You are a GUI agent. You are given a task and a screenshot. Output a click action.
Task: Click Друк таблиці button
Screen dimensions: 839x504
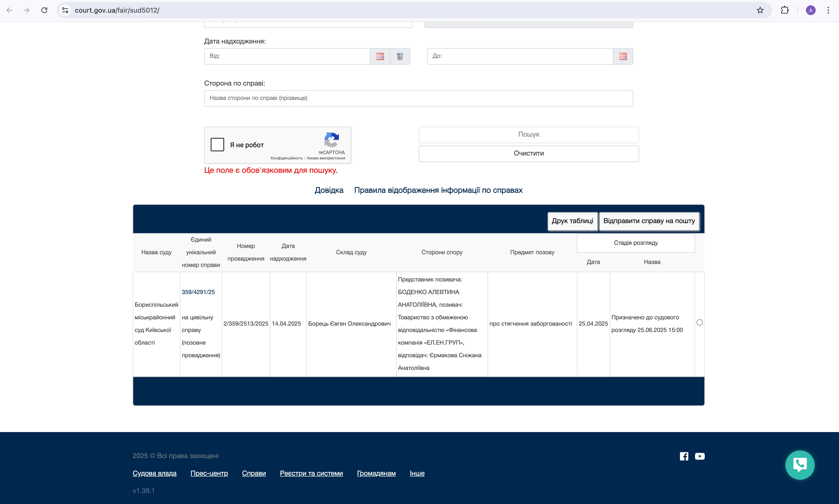point(572,221)
